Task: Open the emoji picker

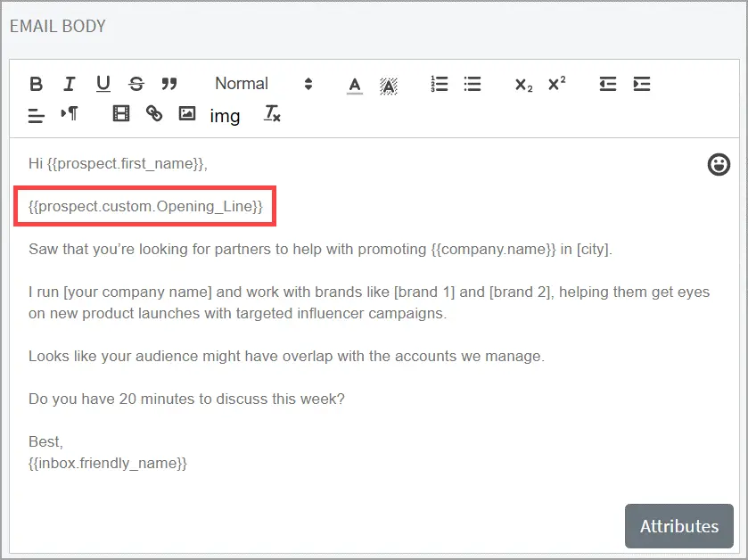Action: (719, 165)
